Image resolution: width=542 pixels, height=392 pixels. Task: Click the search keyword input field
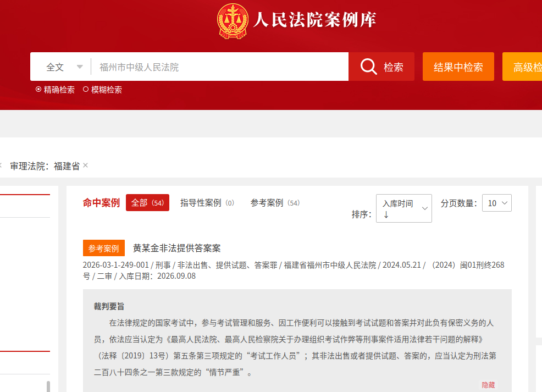point(220,67)
